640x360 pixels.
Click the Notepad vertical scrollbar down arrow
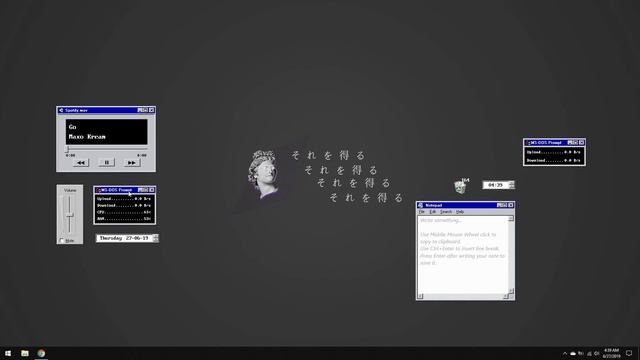coord(511,291)
